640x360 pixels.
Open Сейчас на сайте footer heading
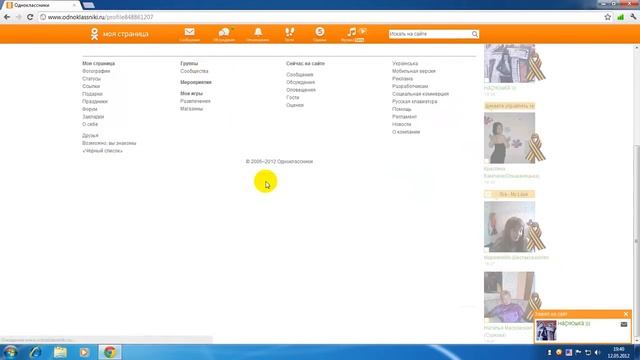click(x=305, y=64)
